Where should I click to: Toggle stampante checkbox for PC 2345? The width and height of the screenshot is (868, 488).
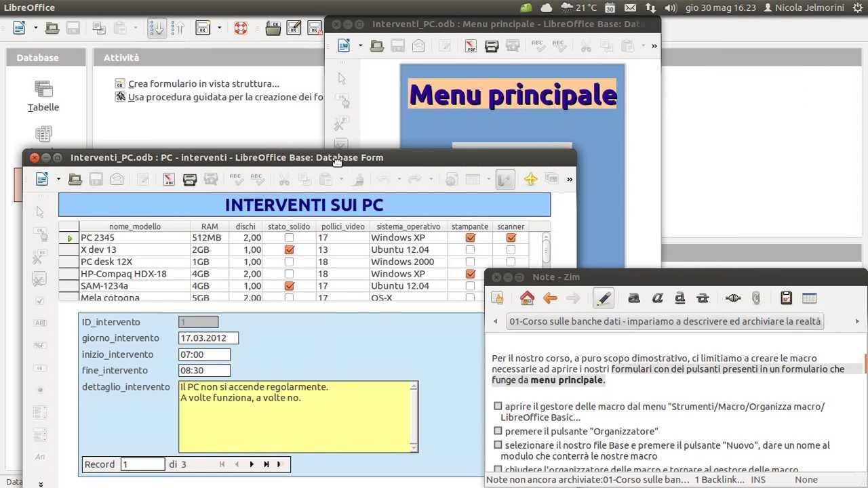click(x=470, y=238)
